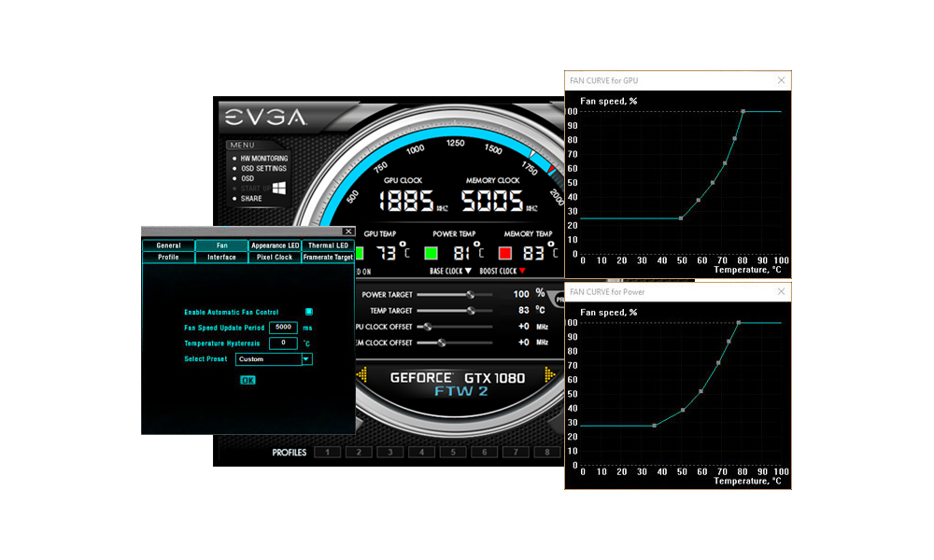Viewport: 934px width, 560px height.
Task: Load profile slot 3
Action: pos(390,453)
